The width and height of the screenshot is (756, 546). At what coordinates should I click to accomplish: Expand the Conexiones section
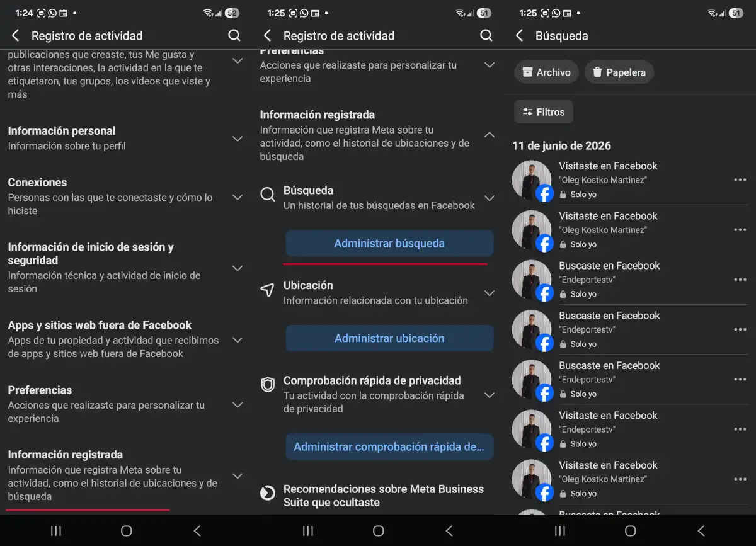238,197
